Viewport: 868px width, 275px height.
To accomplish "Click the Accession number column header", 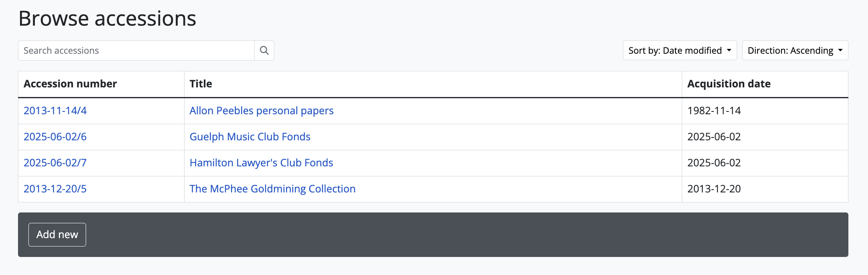I will [x=70, y=84].
